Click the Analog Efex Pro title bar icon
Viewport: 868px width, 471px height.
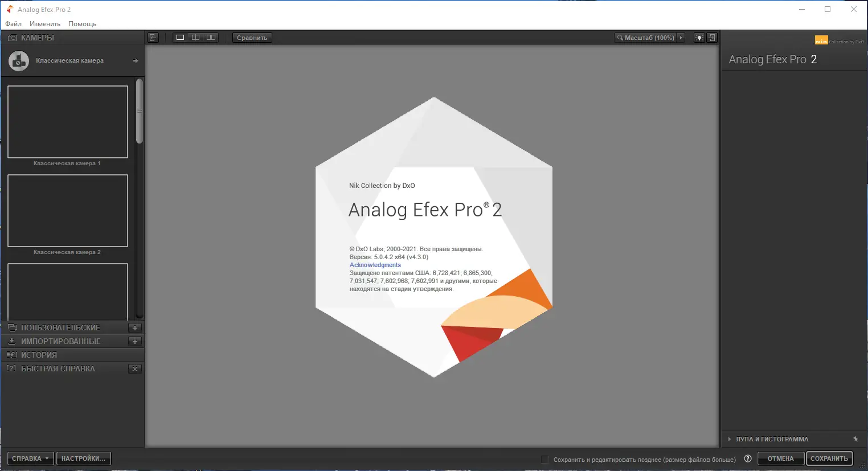(10, 9)
